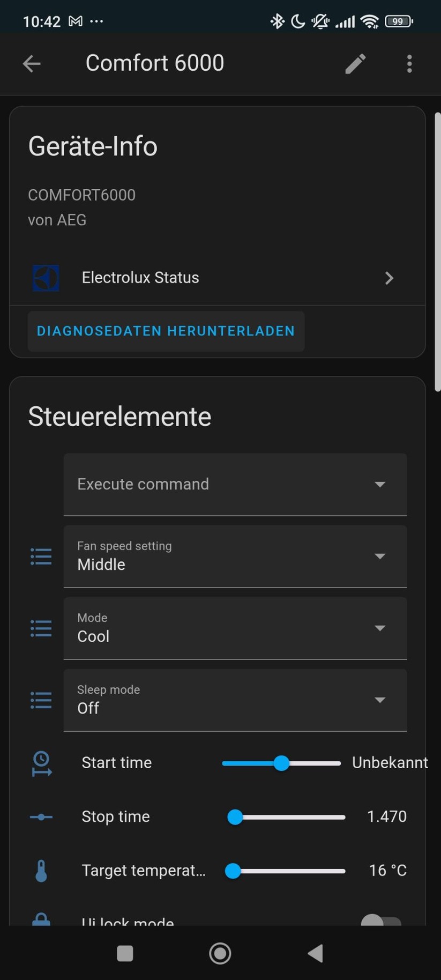The image size is (441, 980).
Task: Tap the Android home navigation button
Action: coord(220,953)
